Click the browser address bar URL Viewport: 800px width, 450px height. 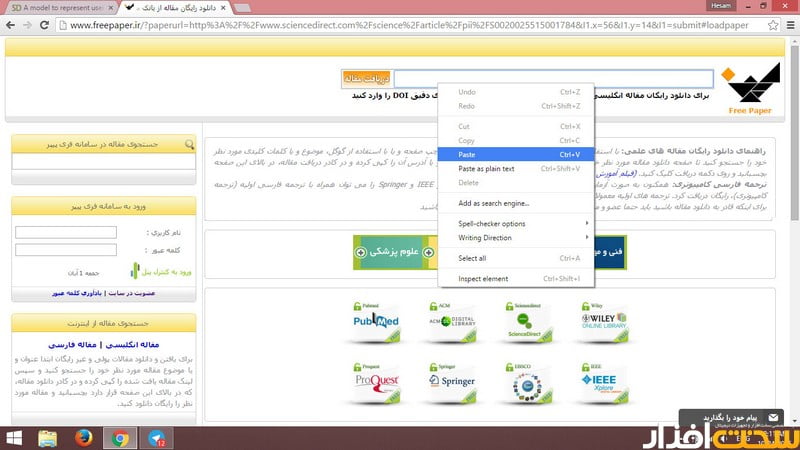(410, 25)
